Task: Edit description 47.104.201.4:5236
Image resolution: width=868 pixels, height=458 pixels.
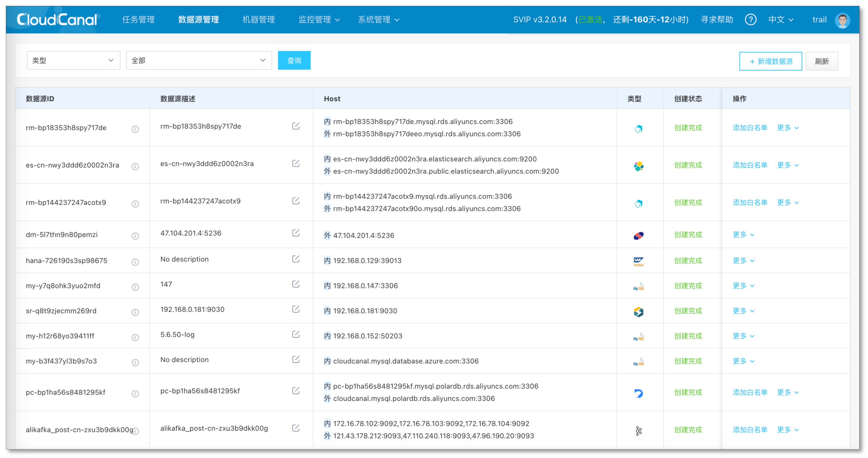Action: [296, 233]
